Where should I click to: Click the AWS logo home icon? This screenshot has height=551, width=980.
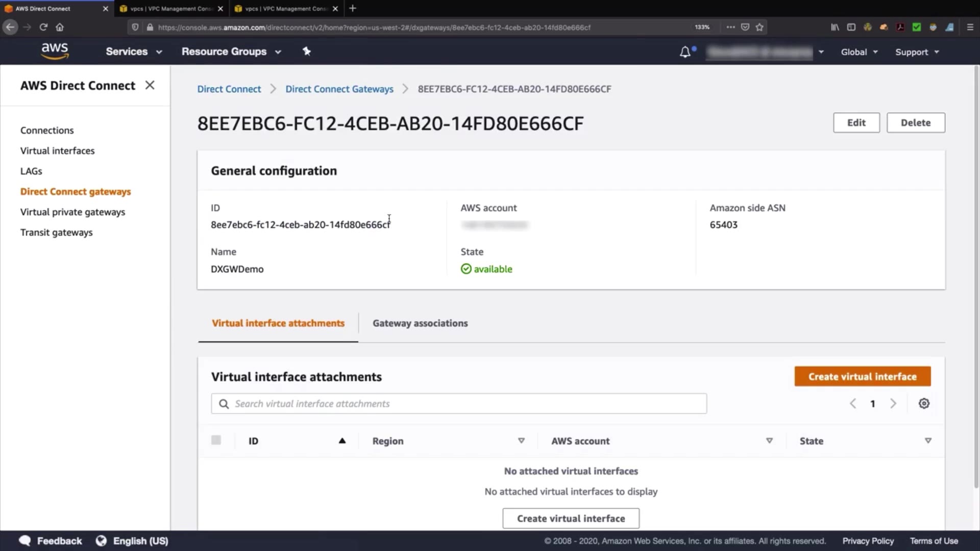[55, 51]
